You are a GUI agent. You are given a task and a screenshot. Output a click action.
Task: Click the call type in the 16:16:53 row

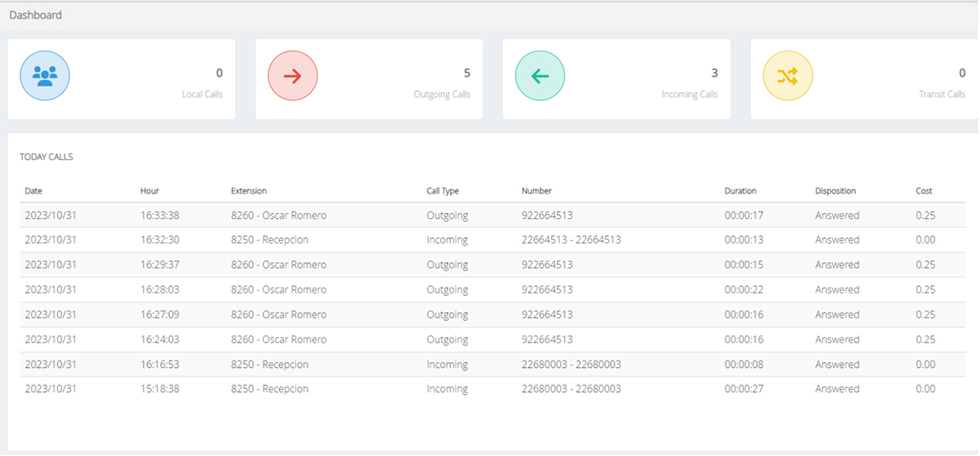tap(447, 364)
